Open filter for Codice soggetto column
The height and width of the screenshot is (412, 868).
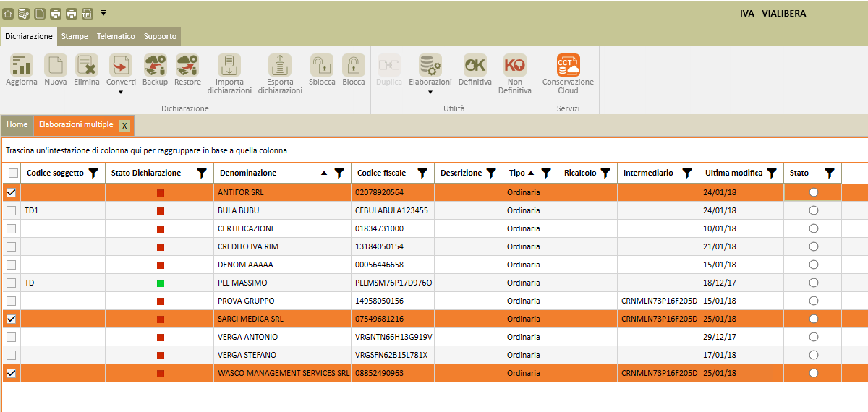[93, 173]
